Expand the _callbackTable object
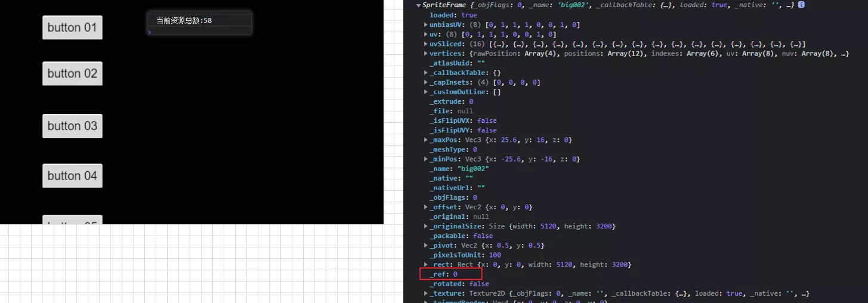Image resolution: width=868 pixels, height=303 pixels. click(x=426, y=73)
